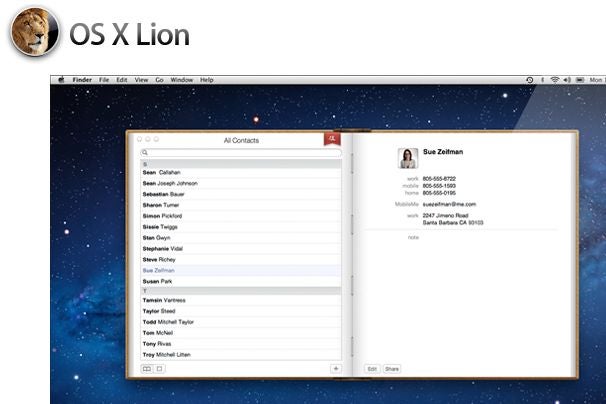Open the File menu
The image size is (606, 404).
[x=104, y=80]
